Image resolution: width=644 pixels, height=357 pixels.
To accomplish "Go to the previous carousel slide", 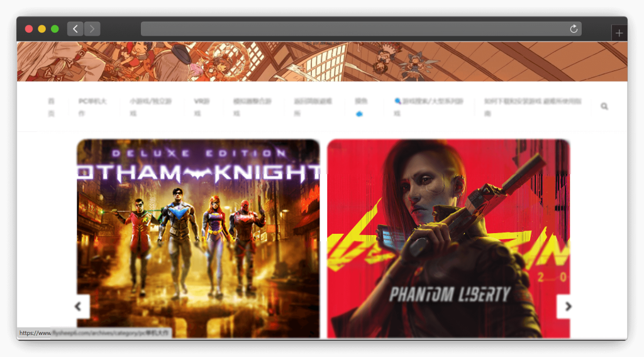I will [79, 307].
